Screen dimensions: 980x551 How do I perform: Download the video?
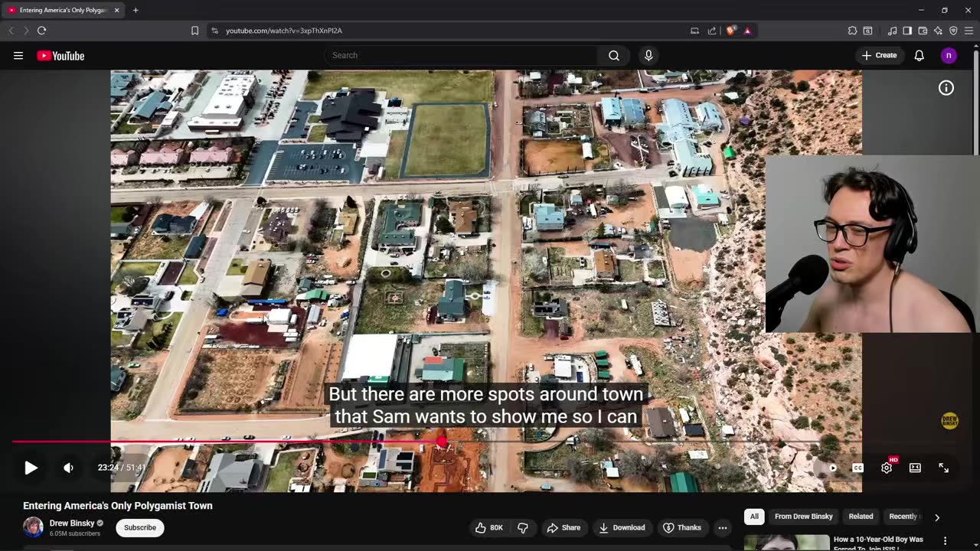coord(622,527)
